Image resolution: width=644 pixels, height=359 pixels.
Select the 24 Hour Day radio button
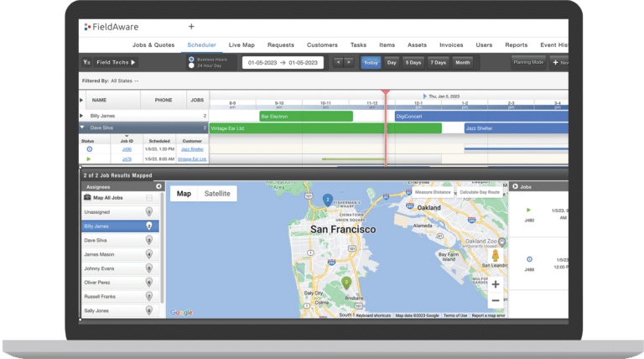192,65
